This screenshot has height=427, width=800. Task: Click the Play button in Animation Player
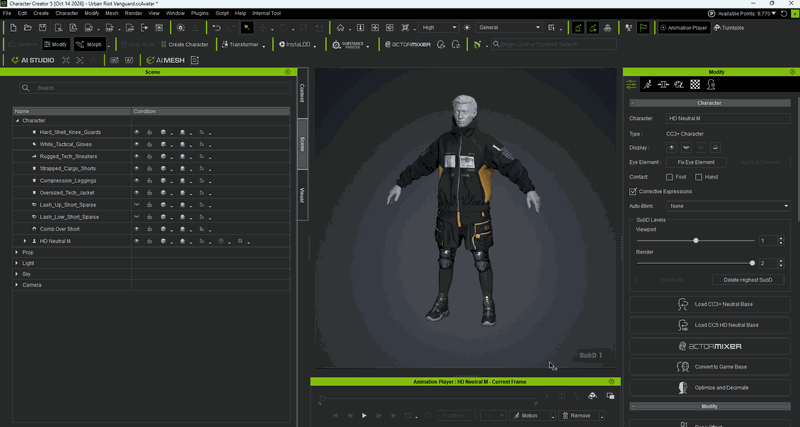(364, 416)
